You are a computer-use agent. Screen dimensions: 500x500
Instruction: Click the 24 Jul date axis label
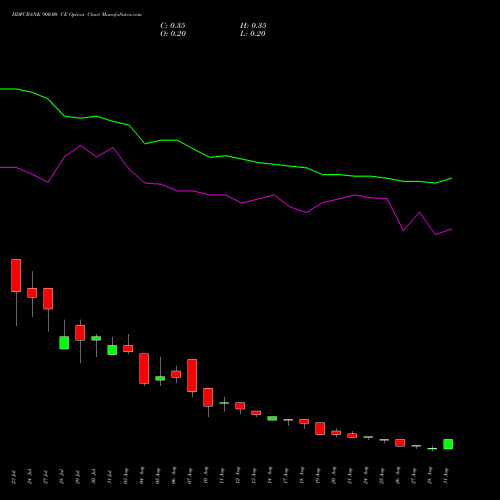[x=30, y=477]
